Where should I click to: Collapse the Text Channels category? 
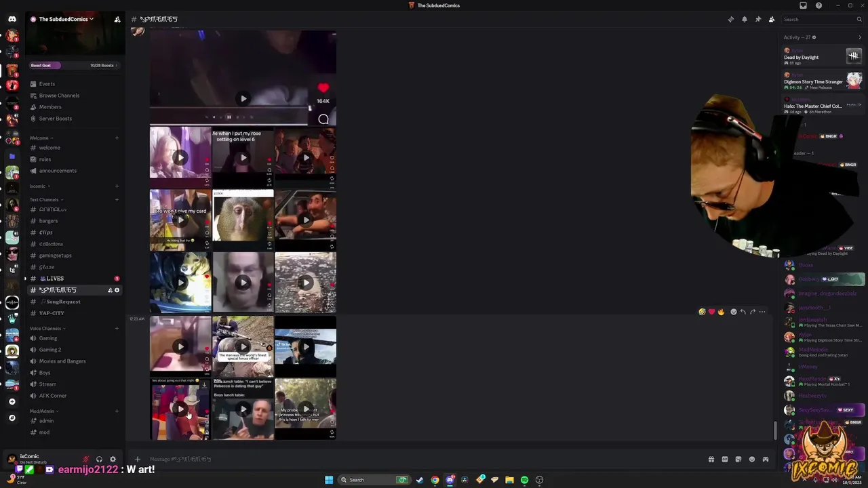click(46, 200)
